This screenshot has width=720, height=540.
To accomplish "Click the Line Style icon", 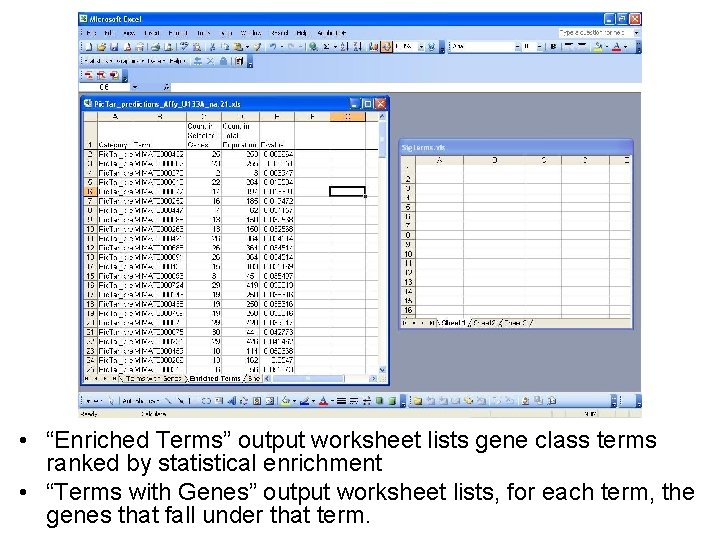I will [x=341, y=401].
